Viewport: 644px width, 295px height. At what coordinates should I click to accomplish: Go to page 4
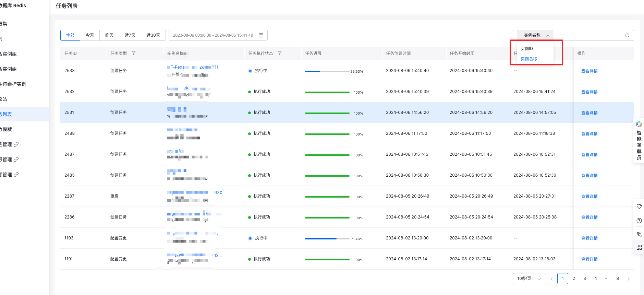tap(596, 279)
